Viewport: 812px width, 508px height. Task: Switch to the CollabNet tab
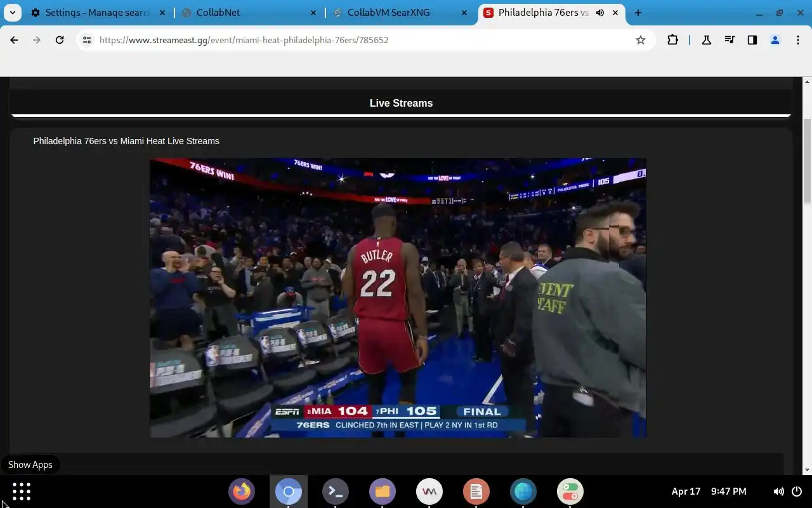pos(249,13)
